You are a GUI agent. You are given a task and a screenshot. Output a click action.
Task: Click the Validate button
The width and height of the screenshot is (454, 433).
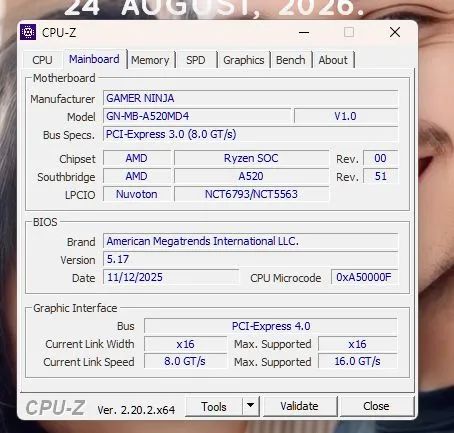[x=299, y=406]
